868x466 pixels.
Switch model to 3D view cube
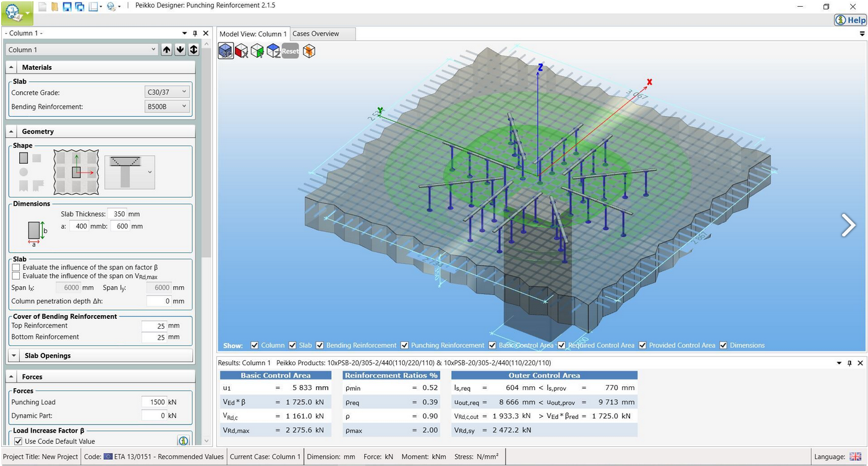(226, 51)
